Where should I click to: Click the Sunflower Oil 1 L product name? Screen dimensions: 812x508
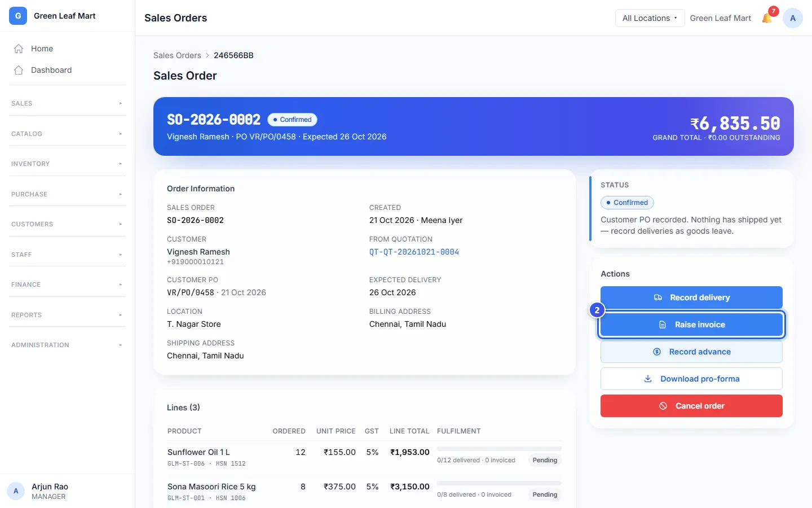click(198, 452)
